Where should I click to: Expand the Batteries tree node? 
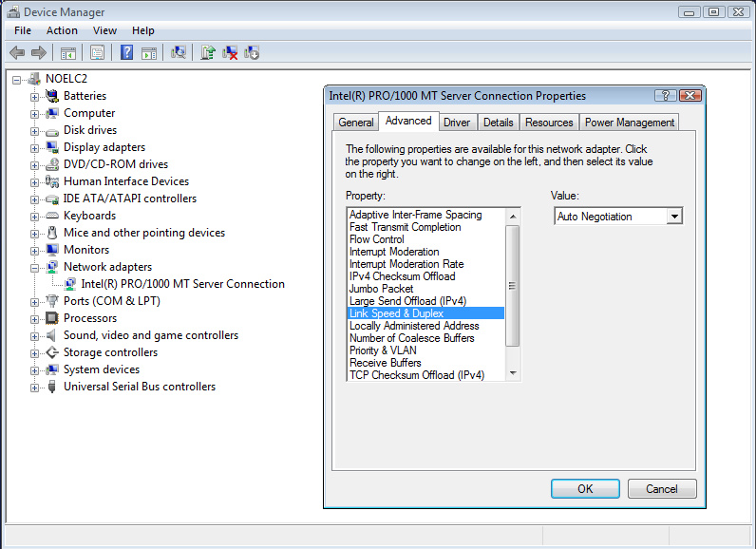coord(34,98)
